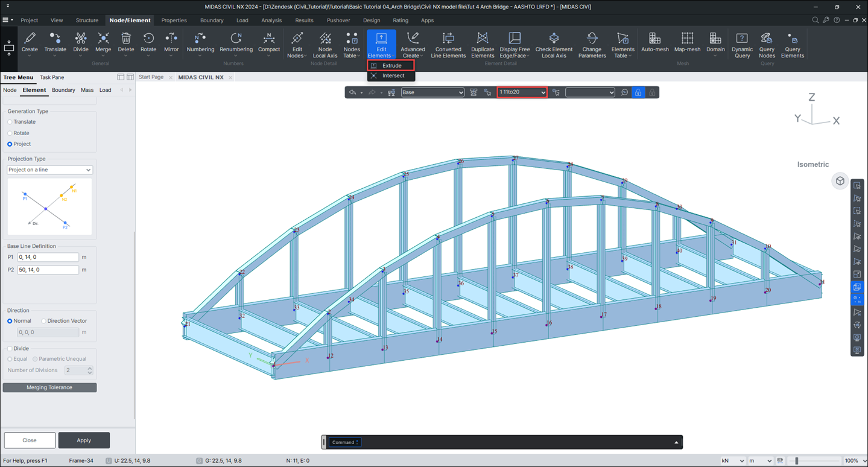Click the Compact numbers tool
This screenshot has width=868, height=467.
(x=269, y=43)
